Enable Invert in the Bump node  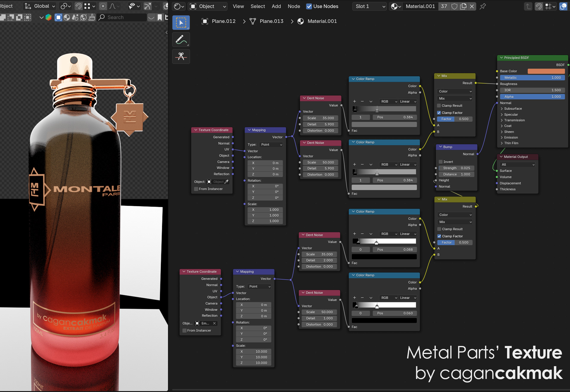click(441, 162)
